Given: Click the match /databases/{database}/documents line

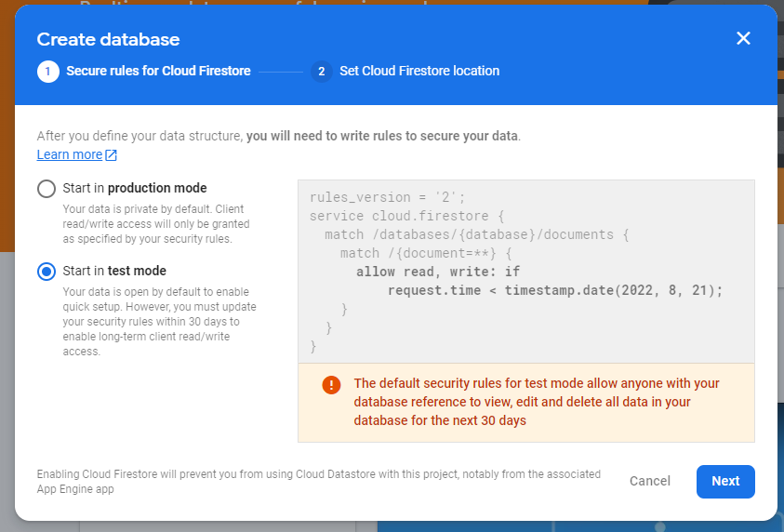Looking at the screenshot, I should [x=476, y=234].
